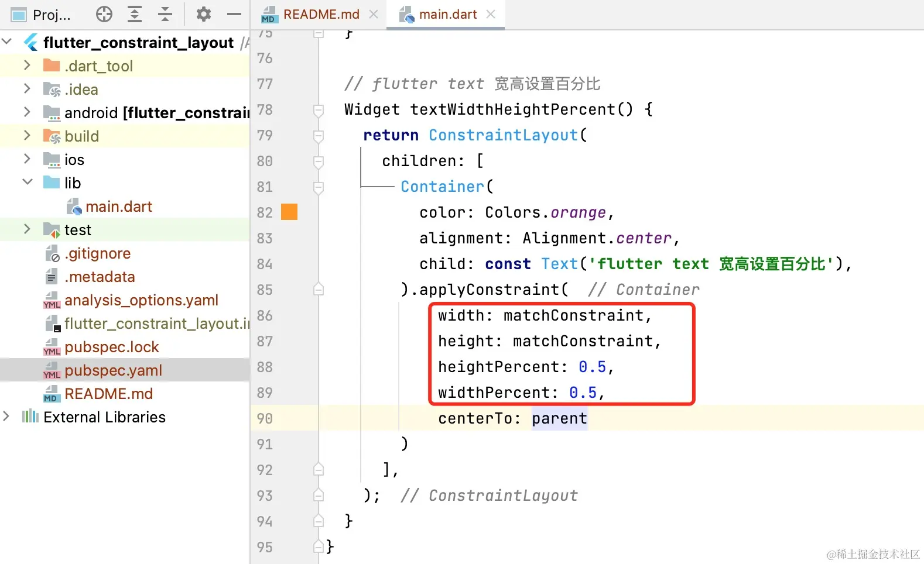924x564 pixels.
Task: Click the 'parent' identifier on line 90
Action: pyautogui.click(x=559, y=418)
